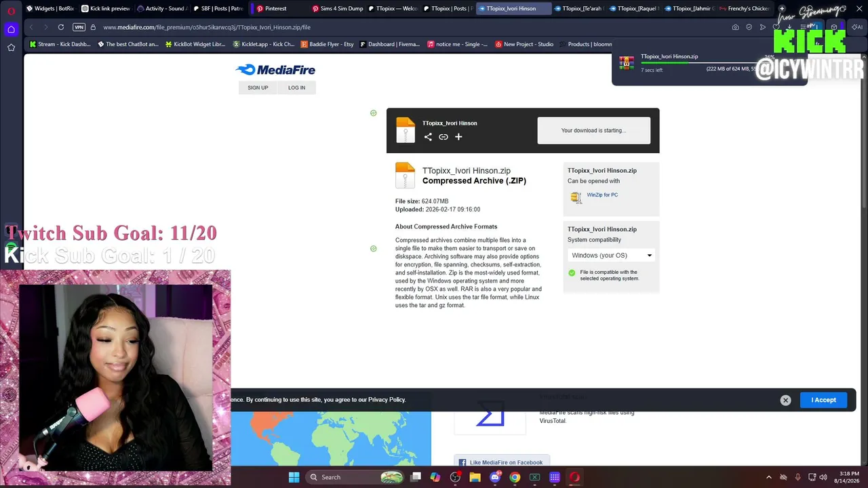Open Stream - Kick Dashboard bookmark
The width and height of the screenshot is (868, 488).
point(60,45)
